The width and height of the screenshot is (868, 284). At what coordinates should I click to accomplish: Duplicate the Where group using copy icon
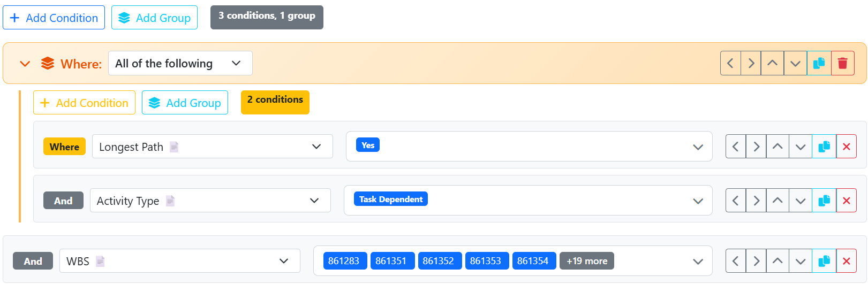(819, 64)
